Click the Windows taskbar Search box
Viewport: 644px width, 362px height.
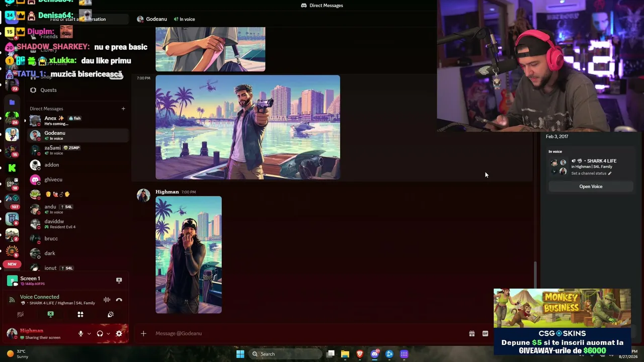(x=285, y=354)
